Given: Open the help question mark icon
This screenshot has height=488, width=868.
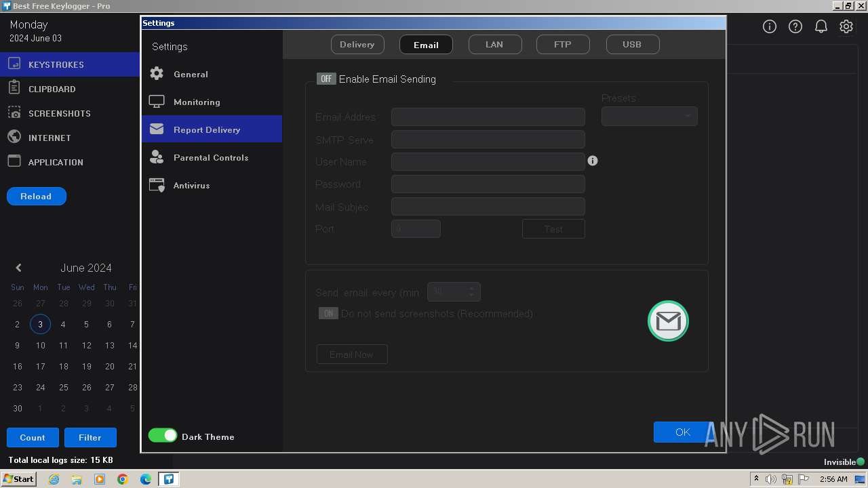Looking at the screenshot, I should pyautogui.click(x=795, y=26).
